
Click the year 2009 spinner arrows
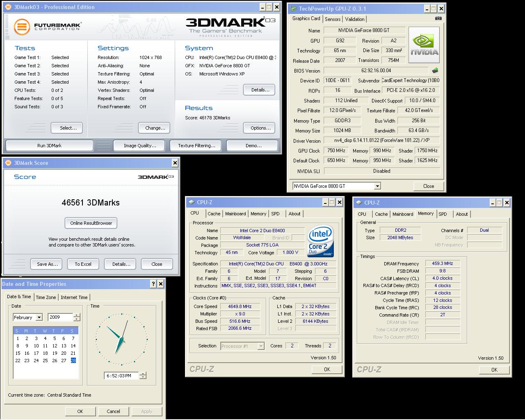pyautogui.click(x=76, y=317)
